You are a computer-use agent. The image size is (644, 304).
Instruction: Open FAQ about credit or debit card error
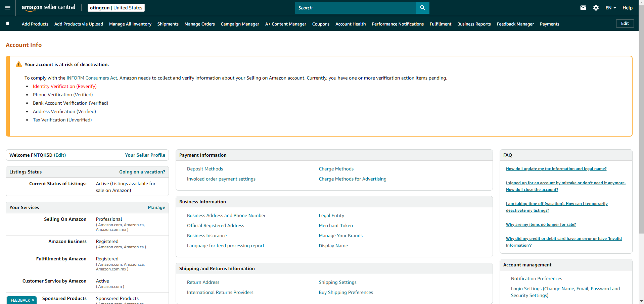(x=564, y=242)
